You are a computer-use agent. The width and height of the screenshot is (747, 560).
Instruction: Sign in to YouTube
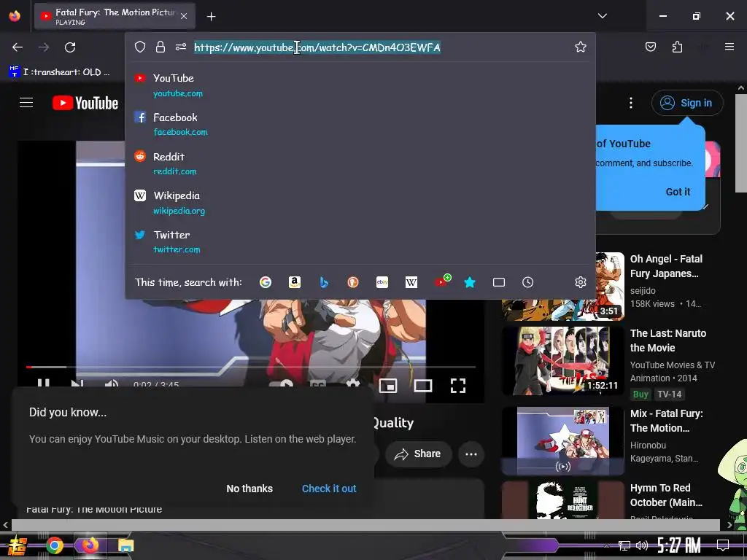(x=687, y=103)
